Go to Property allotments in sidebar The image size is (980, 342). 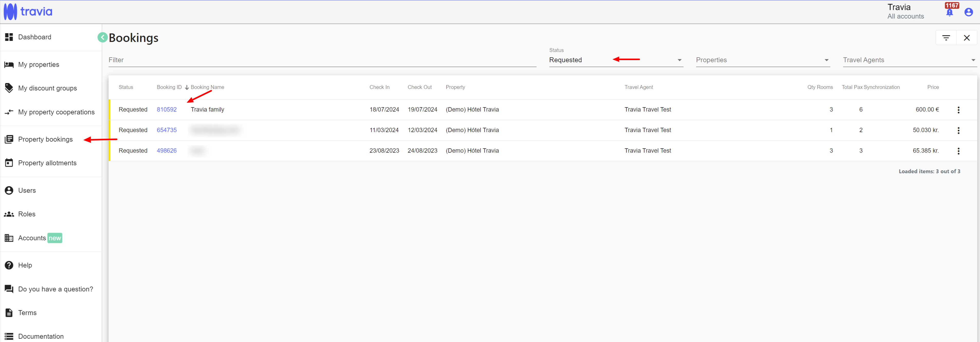coord(47,163)
